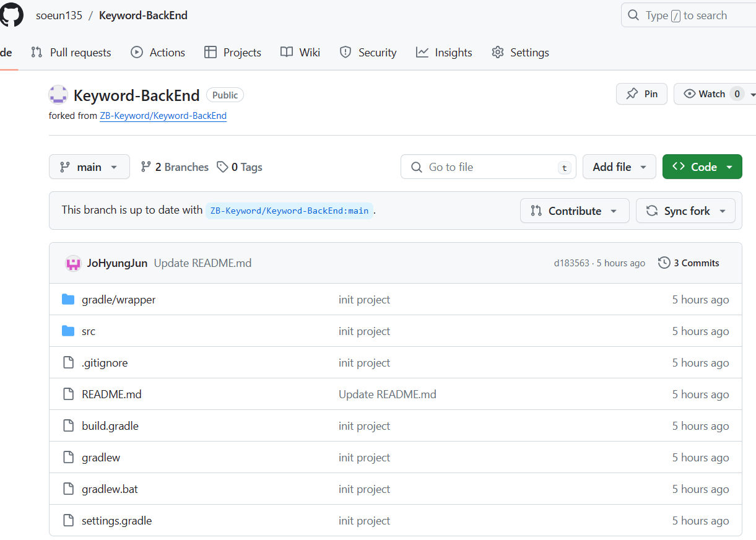Open the .gitignore file
Viewport: 756px width, 540px height.
click(x=105, y=363)
